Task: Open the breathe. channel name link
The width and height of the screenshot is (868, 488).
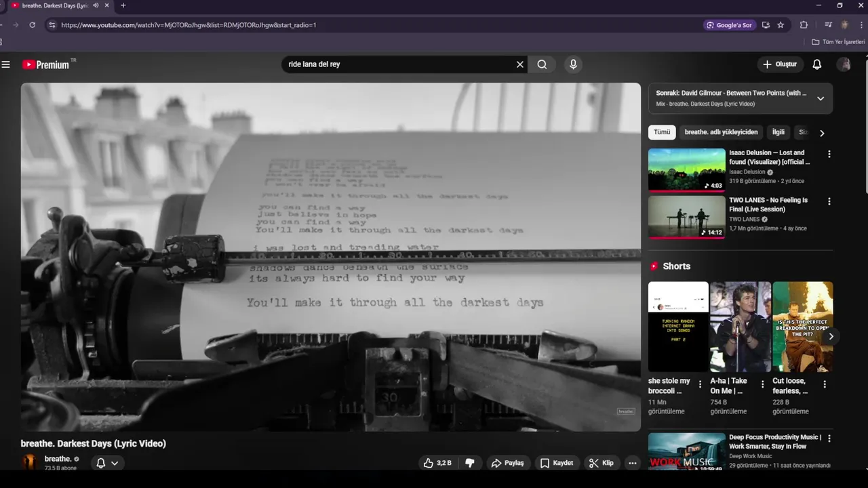Action: [x=58, y=459]
